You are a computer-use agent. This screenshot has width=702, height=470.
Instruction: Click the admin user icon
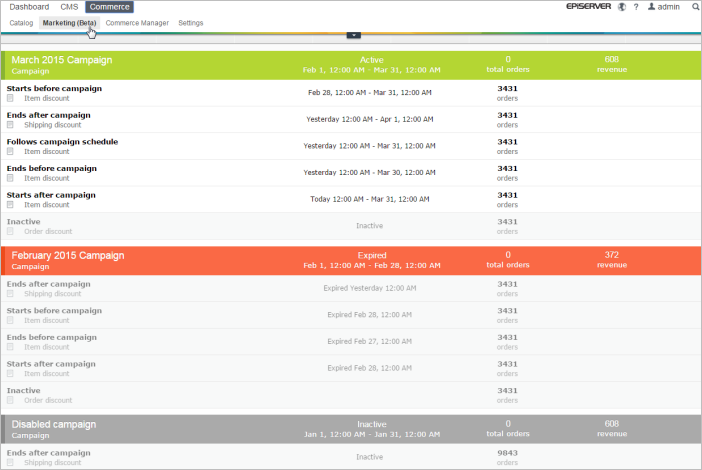pyautogui.click(x=652, y=7)
